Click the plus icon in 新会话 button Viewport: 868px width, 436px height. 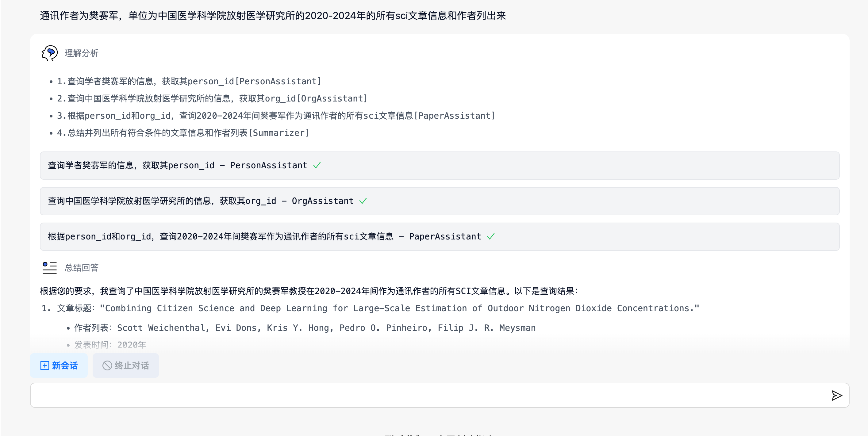(44, 365)
